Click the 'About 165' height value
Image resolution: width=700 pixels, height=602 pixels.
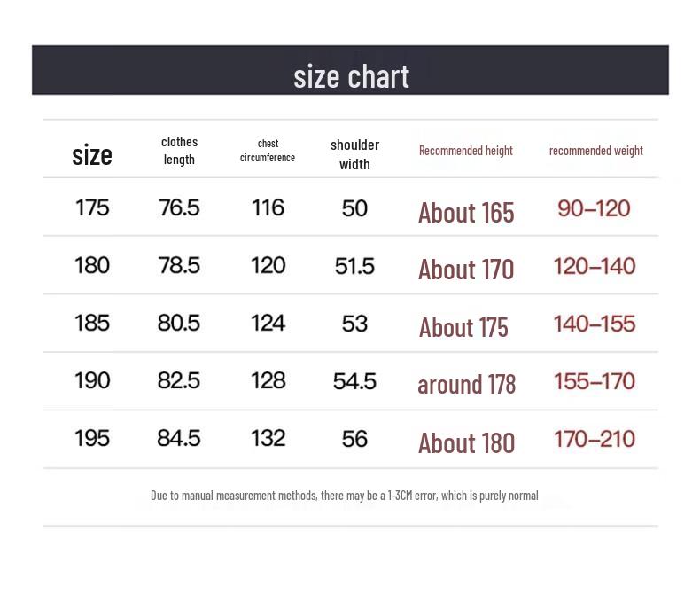click(466, 213)
